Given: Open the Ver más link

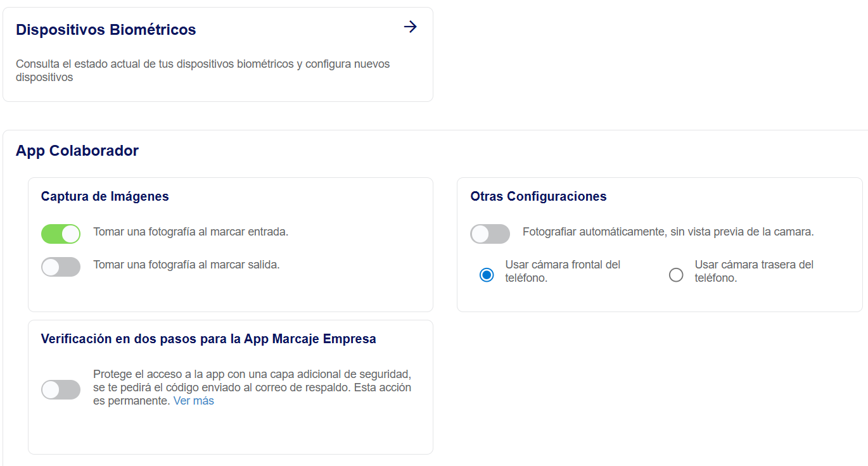Looking at the screenshot, I should [x=194, y=401].
